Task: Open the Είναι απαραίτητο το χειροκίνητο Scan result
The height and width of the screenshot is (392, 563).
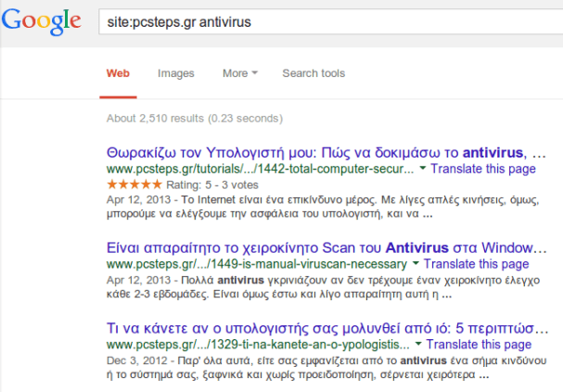Action: click(x=326, y=247)
